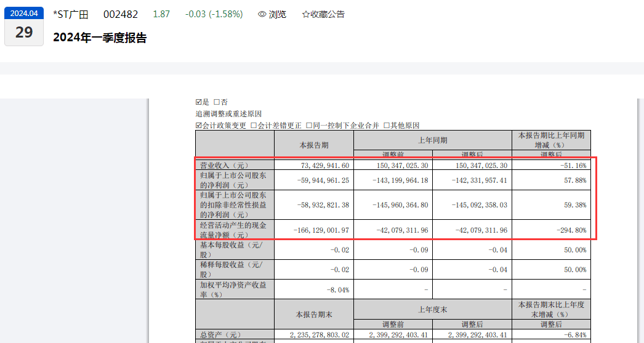Select revenue value 73,429,941.60
644x343 pixels.
[325, 166]
